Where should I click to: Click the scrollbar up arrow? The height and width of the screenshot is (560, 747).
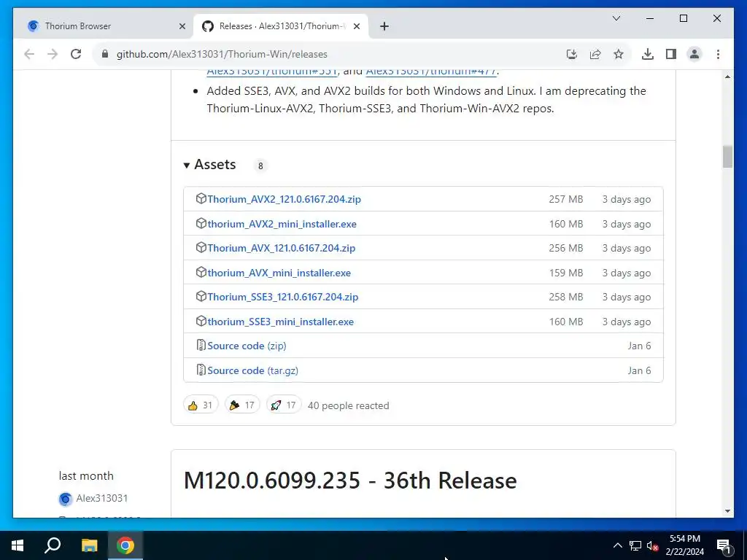click(727, 77)
